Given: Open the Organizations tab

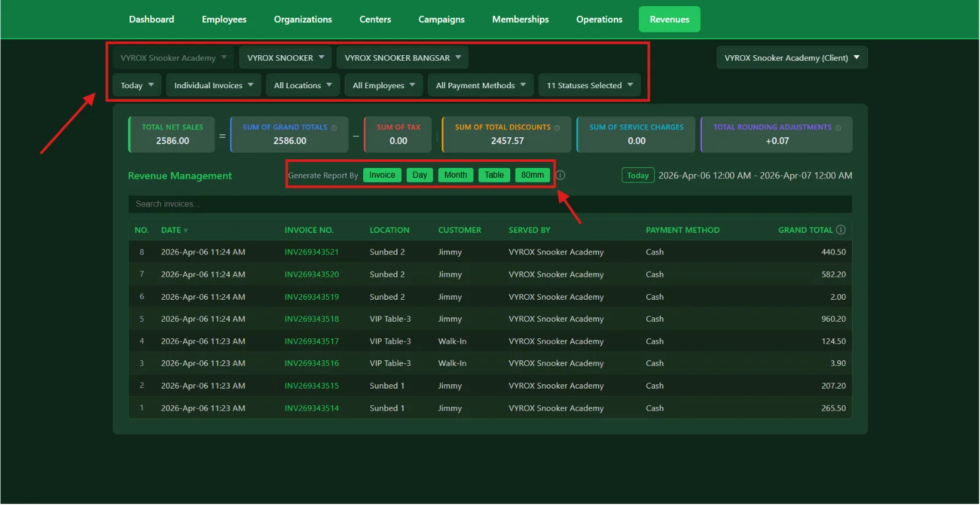Looking at the screenshot, I should [303, 20].
